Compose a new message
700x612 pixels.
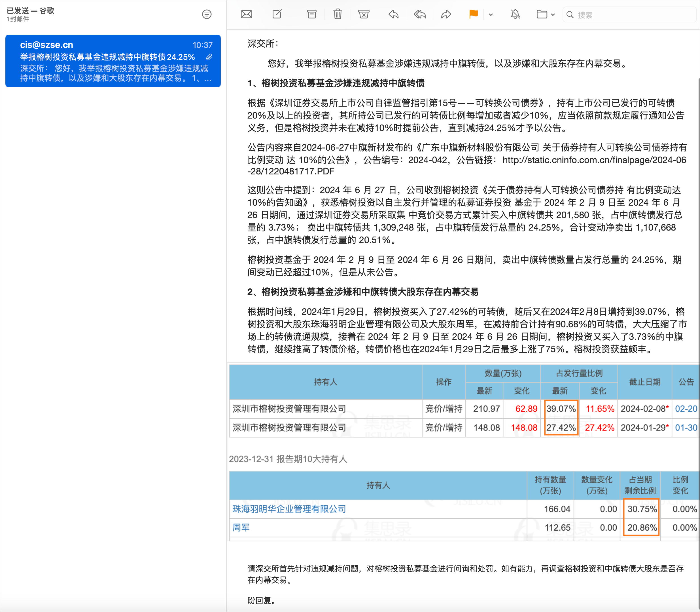point(277,14)
